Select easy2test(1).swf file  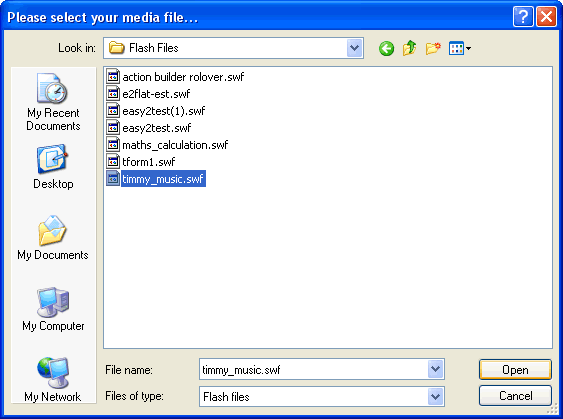click(x=156, y=111)
